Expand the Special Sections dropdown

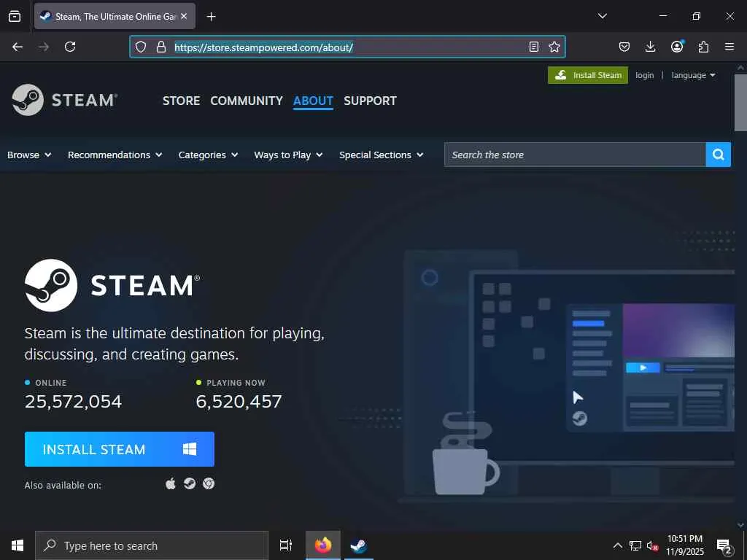(381, 155)
